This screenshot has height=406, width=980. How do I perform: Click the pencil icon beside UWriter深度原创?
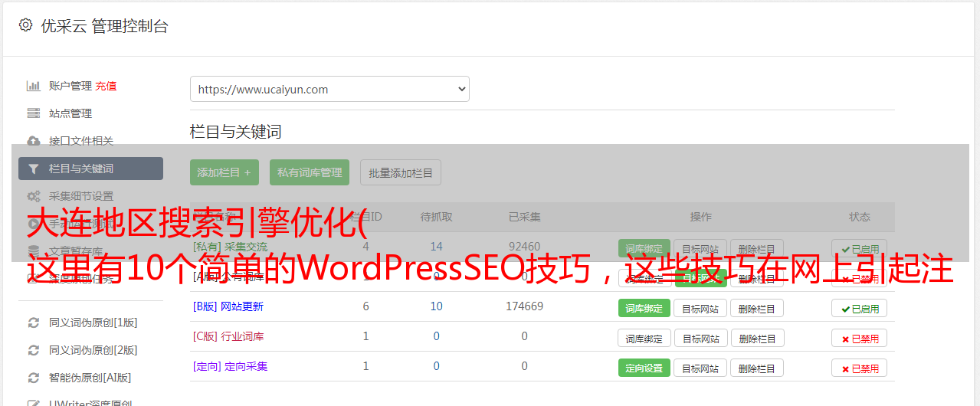33,403
